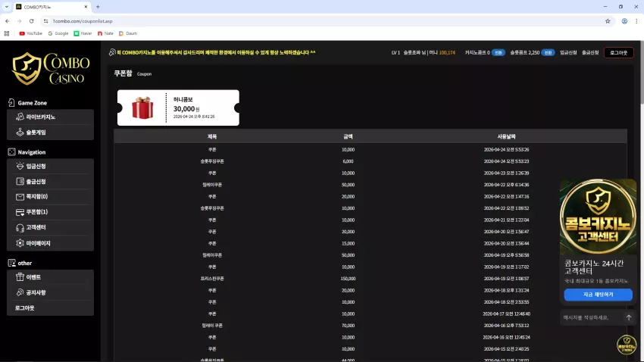This screenshot has height=362, width=644.
Task: Open the 고객센터 customer center headset item
Action: (50, 227)
